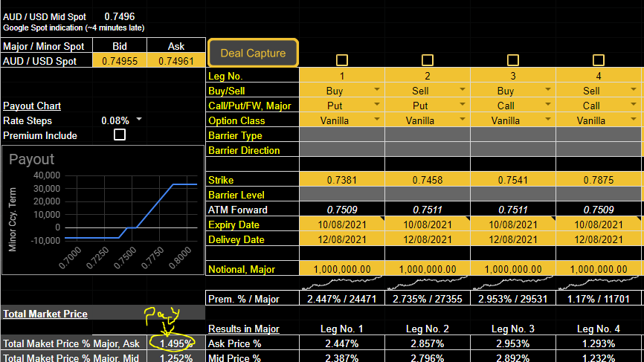This screenshot has height=362, width=644.
Task: Click Leg 2 Expiry Date cell
Action: (x=428, y=224)
